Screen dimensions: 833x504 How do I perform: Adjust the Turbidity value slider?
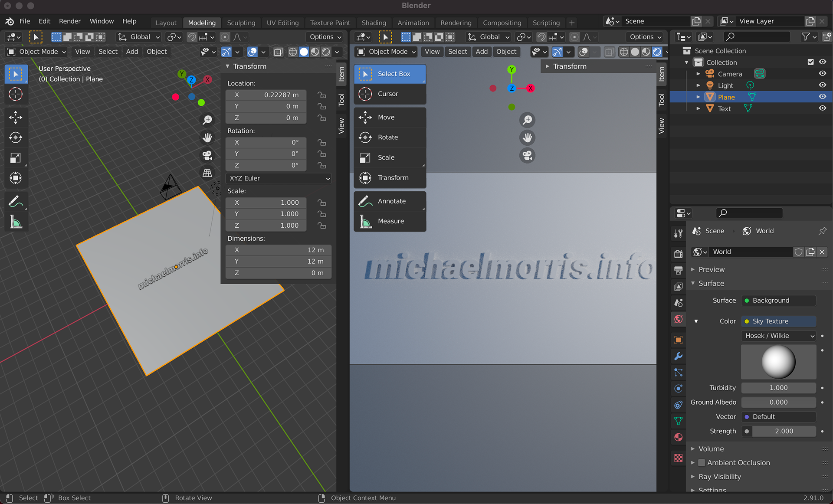point(779,388)
